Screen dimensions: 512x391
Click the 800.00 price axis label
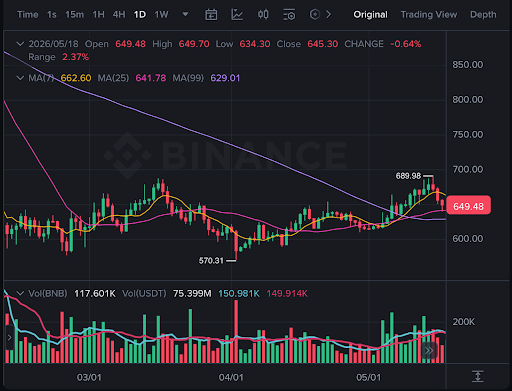467,99
